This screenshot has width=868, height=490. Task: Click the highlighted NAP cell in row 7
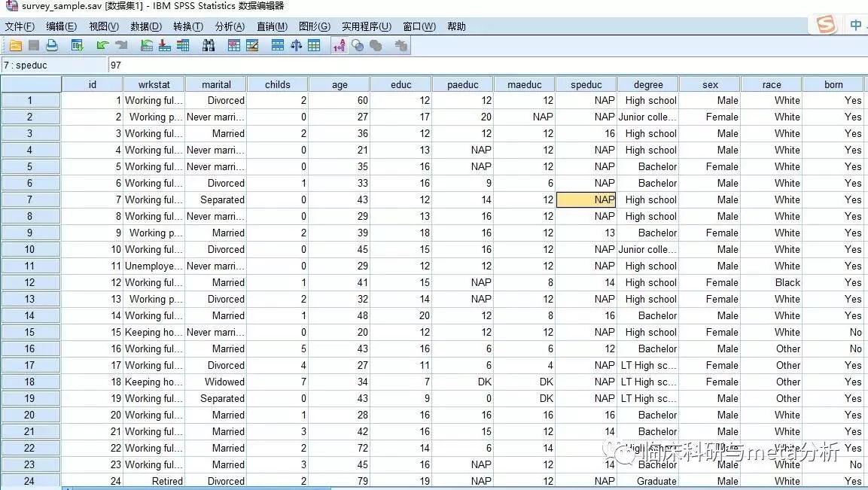(x=586, y=200)
